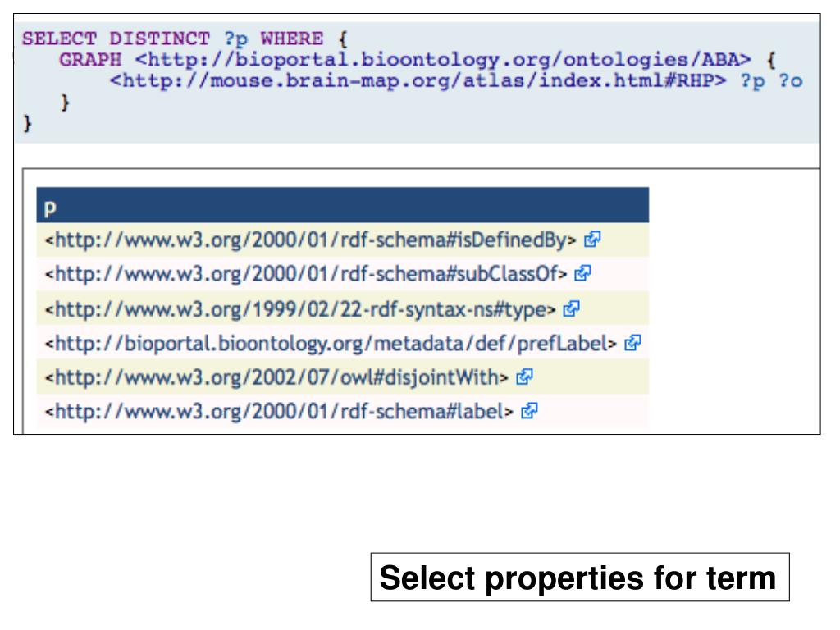Click the p column header
Viewport: 840px width, 630px height.
point(342,205)
